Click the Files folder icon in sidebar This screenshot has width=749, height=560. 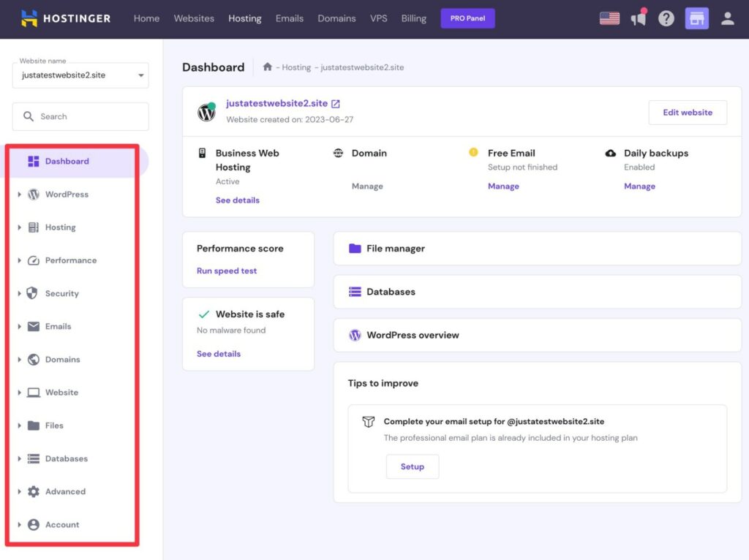coord(34,425)
